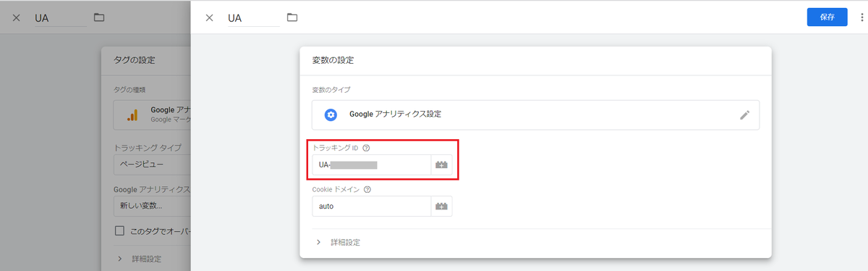Edit variable type with pencil icon
Image resolution: width=868 pixels, height=271 pixels.
tap(744, 114)
